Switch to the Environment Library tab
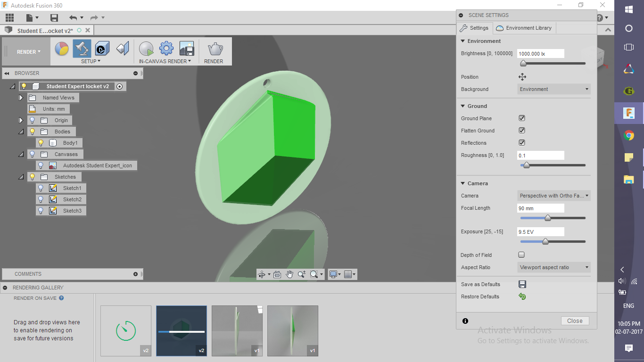This screenshot has width=644, height=362. (524, 28)
